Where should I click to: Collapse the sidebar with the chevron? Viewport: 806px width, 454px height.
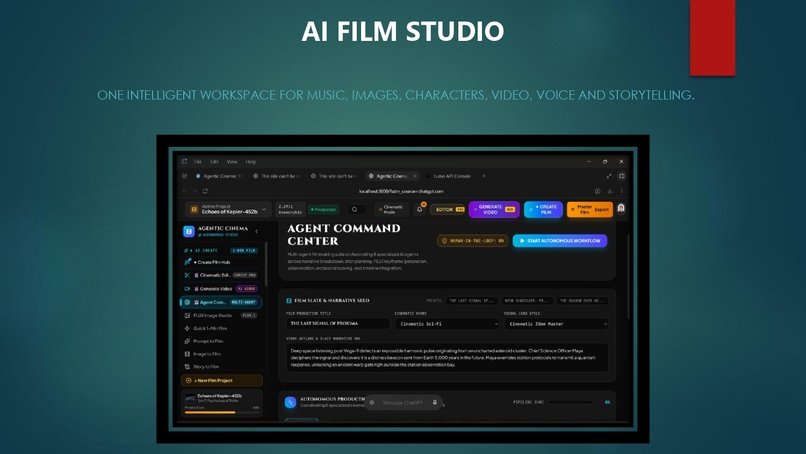[x=257, y=231]
